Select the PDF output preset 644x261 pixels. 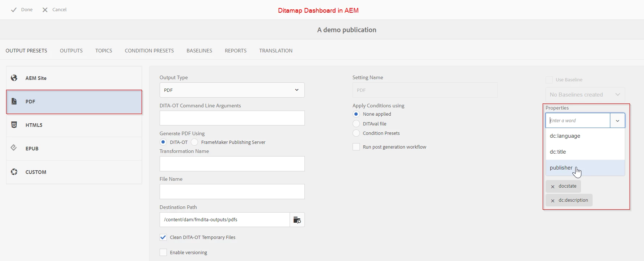[74, 102]
